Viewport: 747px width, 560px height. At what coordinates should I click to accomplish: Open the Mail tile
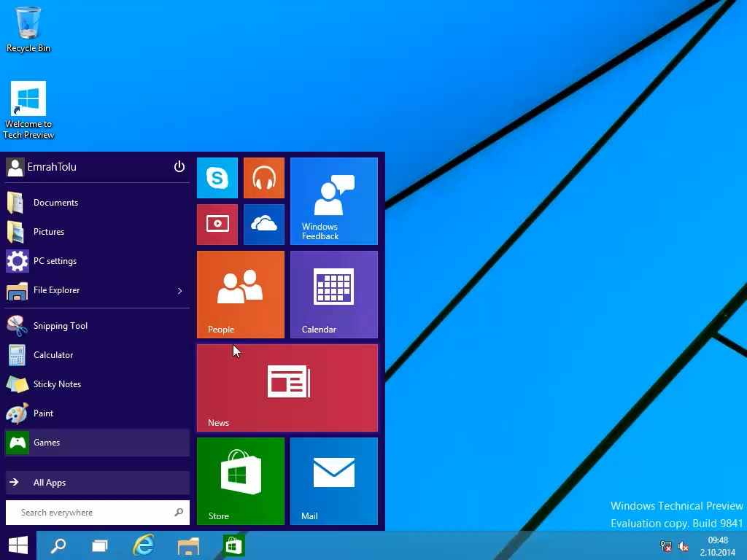334,481
